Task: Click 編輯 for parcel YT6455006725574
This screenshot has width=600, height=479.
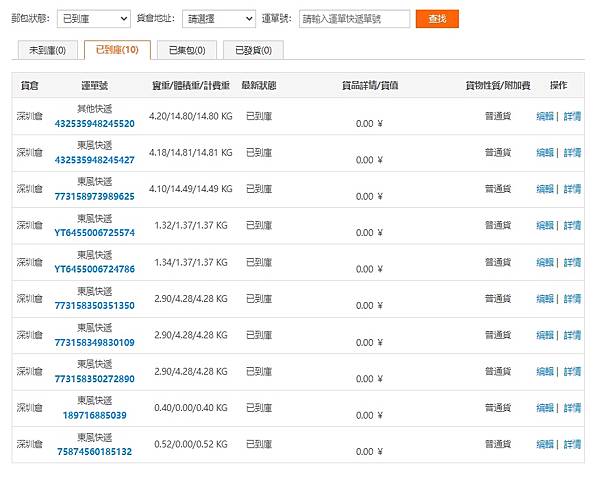Action: tap(545, 225)
